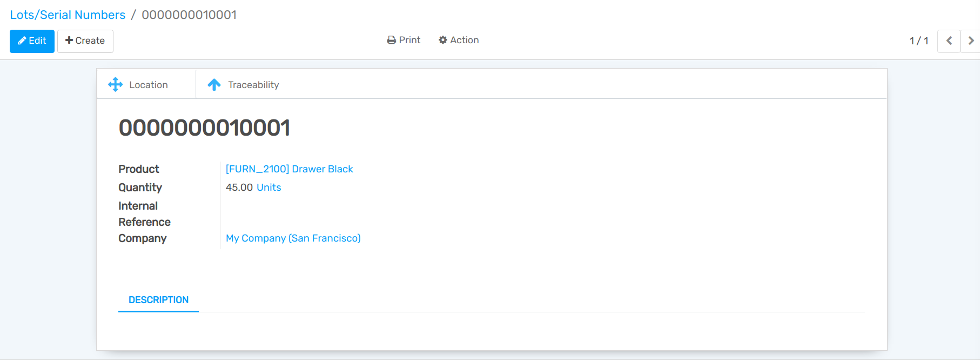Open the [FURN_2100] Drawer Black product link
980x361 pixels.
coord(289,169)
